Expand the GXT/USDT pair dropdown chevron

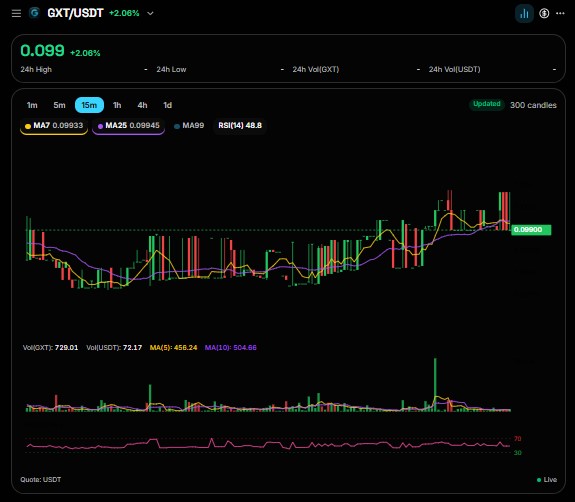coord(150,14)
